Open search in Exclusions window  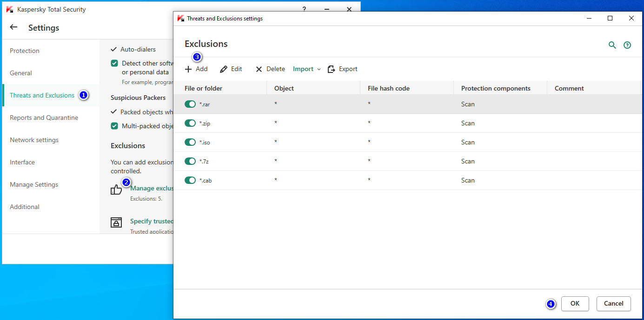coord(612,45)
